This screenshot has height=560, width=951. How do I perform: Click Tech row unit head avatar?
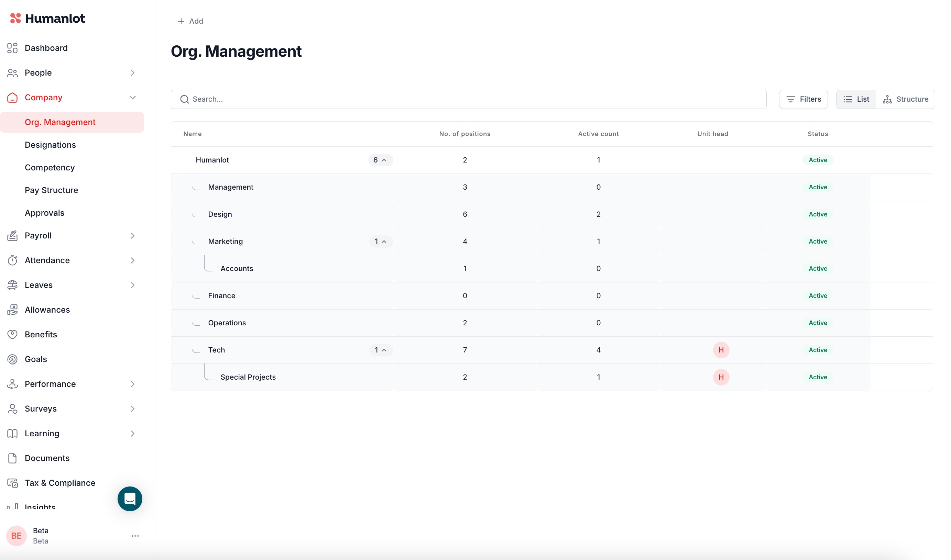(721, 350)
